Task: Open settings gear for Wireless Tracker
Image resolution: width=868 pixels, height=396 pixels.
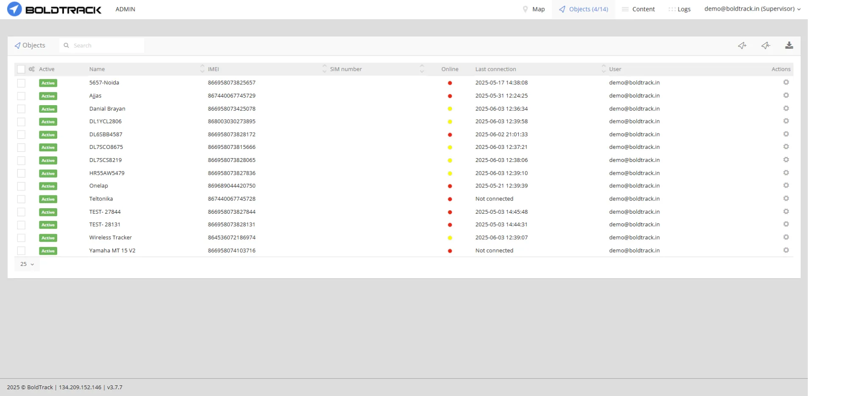Action: tap(786, 237)
